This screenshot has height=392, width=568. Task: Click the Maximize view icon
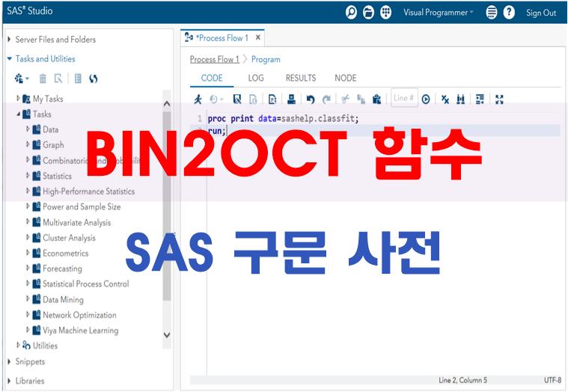click(500, 99)
